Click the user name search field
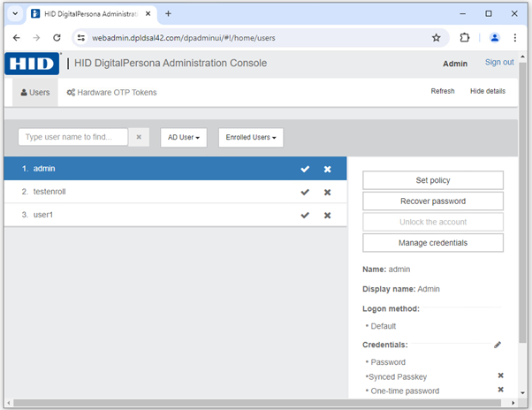 [74, 137]
